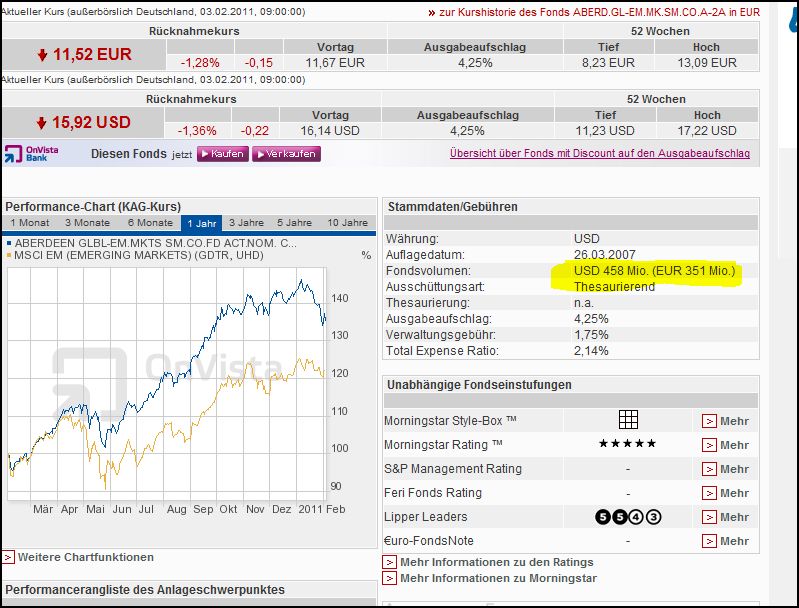Click arrow icon before Mehr Informationen zu Morningstar
This screenshot has width=799, height=608.
(x=389, y=578)
